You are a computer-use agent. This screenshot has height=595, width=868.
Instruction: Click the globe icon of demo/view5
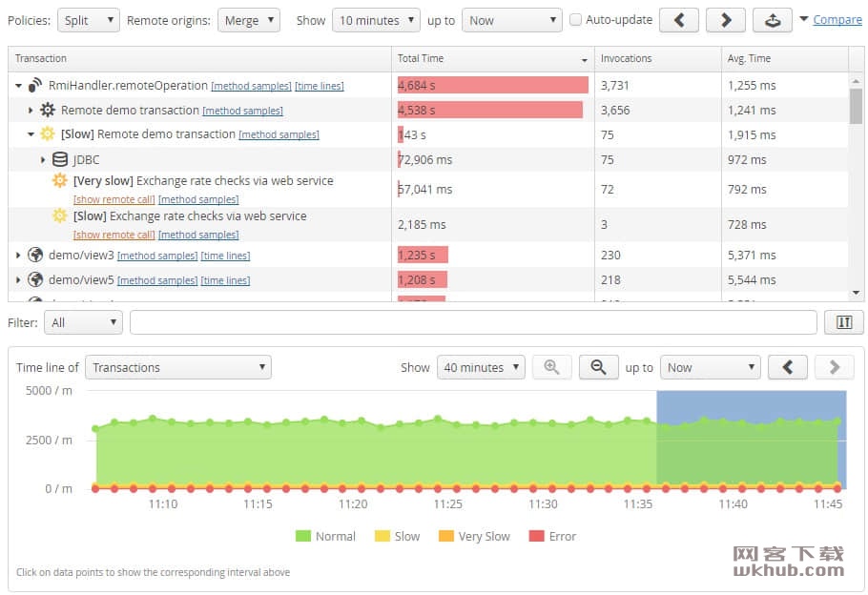point(35,279)
